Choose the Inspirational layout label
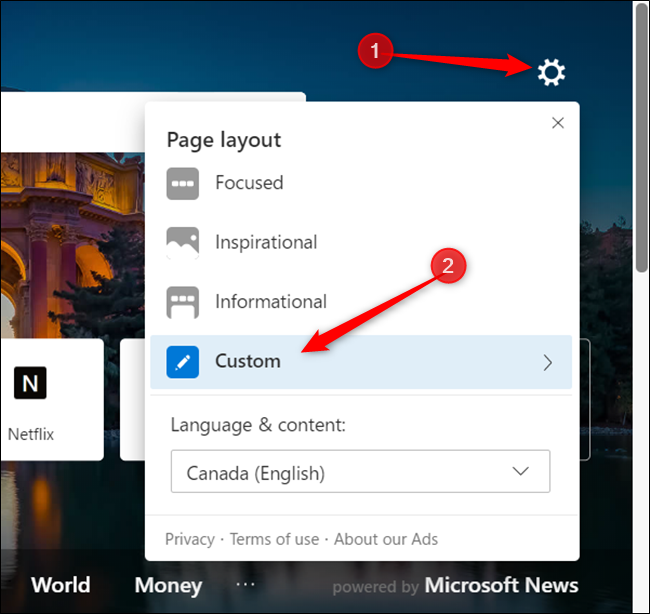Image resolution: width=650 pixels, height=614 pixels. [266, 242]
